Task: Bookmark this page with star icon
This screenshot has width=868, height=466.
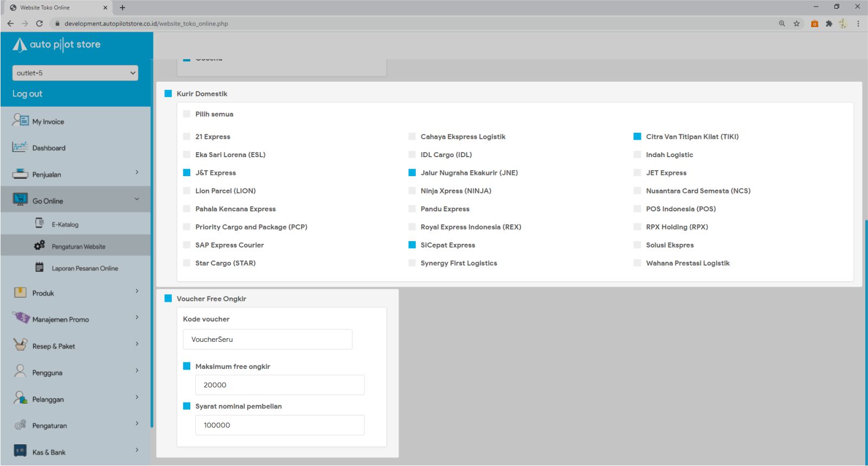Action: (796, 23)
